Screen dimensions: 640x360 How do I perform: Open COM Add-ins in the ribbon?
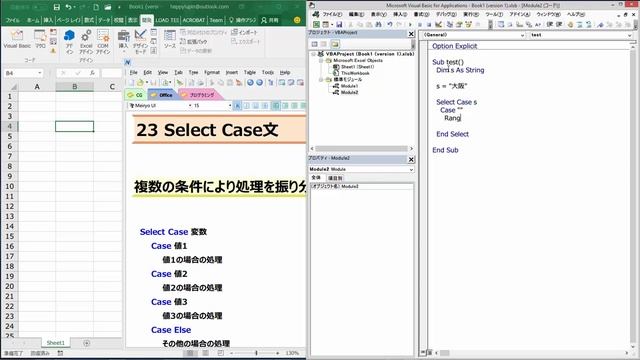click(103, 42)
